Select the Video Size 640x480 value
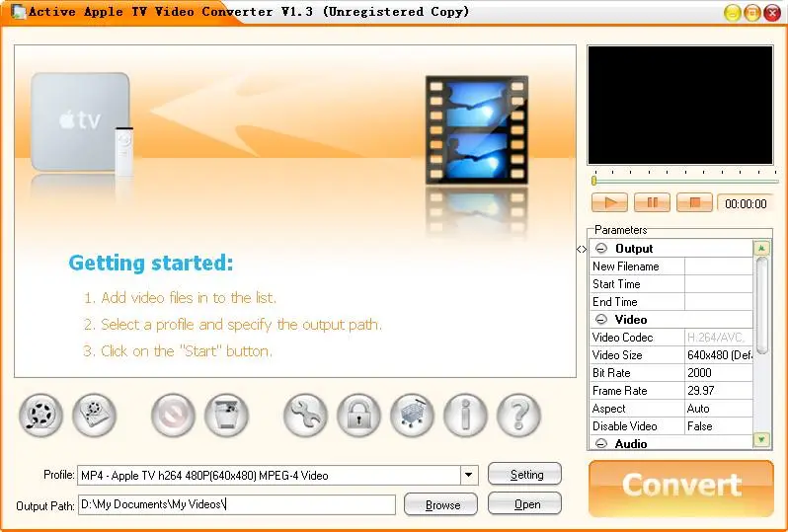The height and width of the screenshot is (532, 788). (719, 355)
